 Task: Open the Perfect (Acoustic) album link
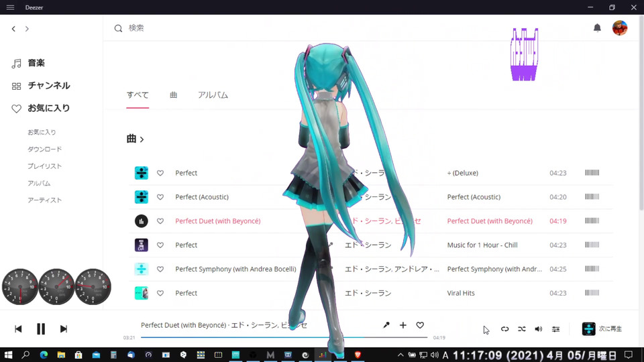coord(474,197)
